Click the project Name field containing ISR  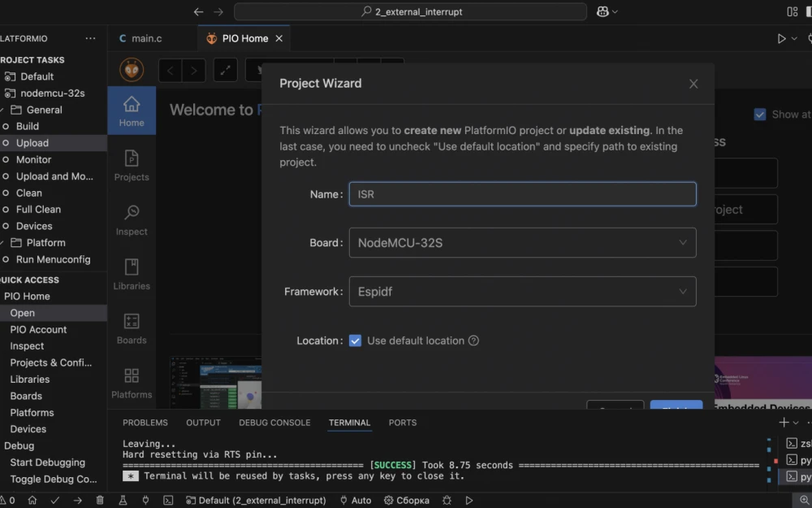pyautogui.click(x=522, y=193)
